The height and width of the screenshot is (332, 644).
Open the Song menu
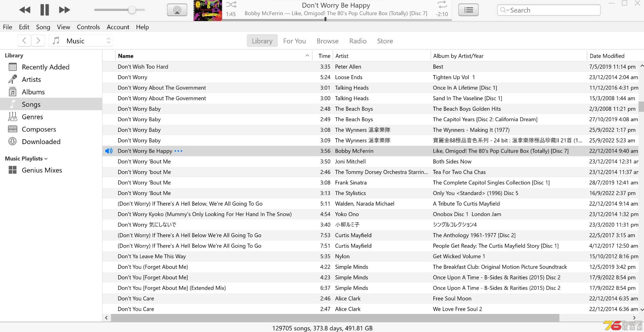coord(43,27)
